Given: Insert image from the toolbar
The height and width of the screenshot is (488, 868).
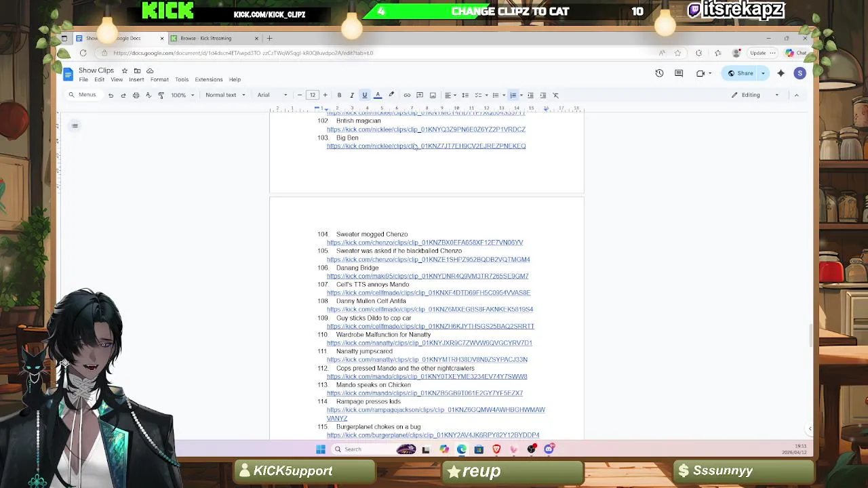Looking at the screenshot, I should point(433,95).
